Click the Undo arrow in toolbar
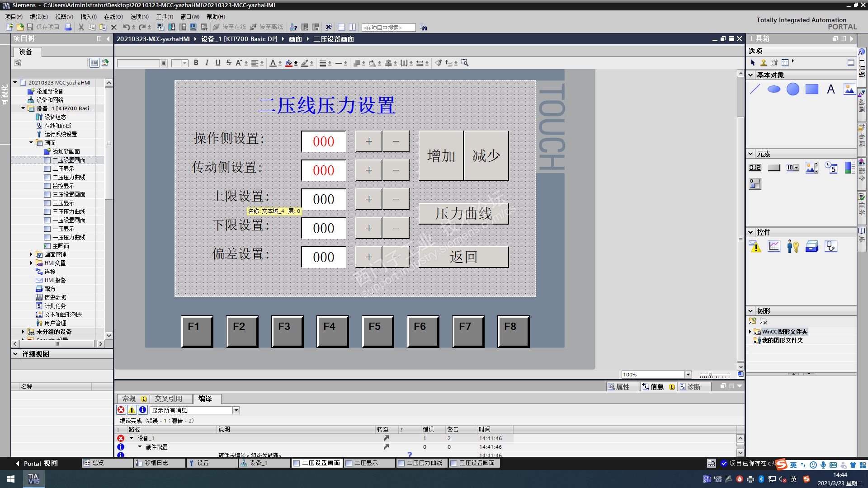The image size is (868, 488). point(126,27)
